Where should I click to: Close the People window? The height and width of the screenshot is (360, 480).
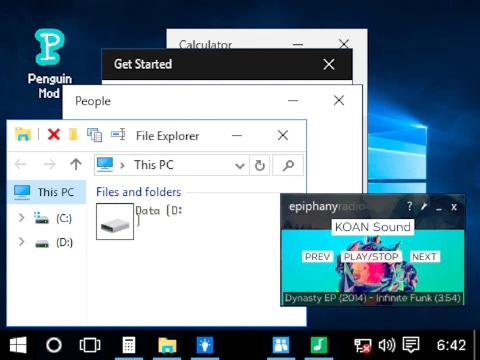[339, 100]
